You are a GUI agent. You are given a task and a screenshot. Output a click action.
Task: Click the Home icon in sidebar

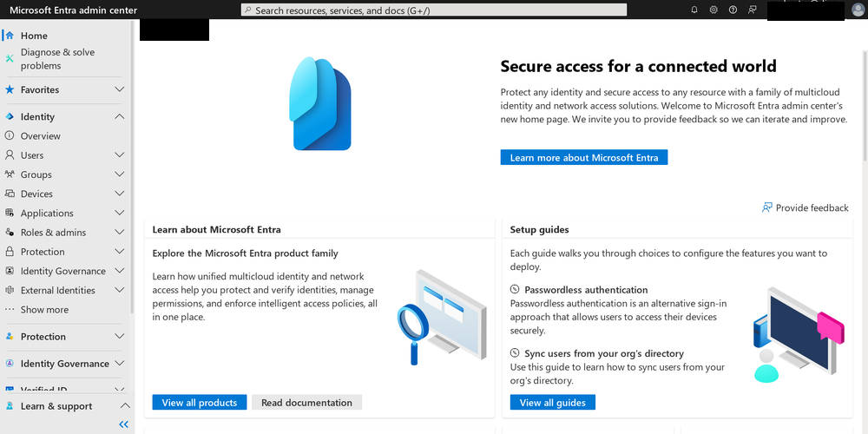pos(10,36)
